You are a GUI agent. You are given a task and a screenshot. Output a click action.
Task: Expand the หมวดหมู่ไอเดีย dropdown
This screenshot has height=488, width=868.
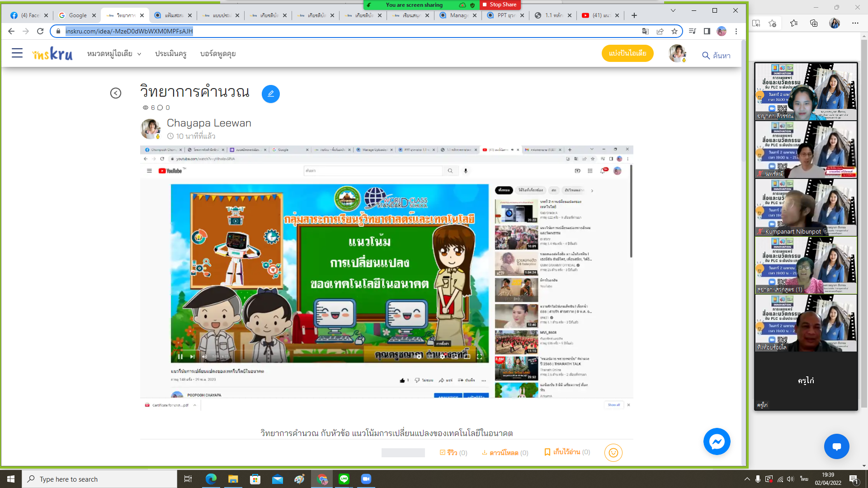112,53
